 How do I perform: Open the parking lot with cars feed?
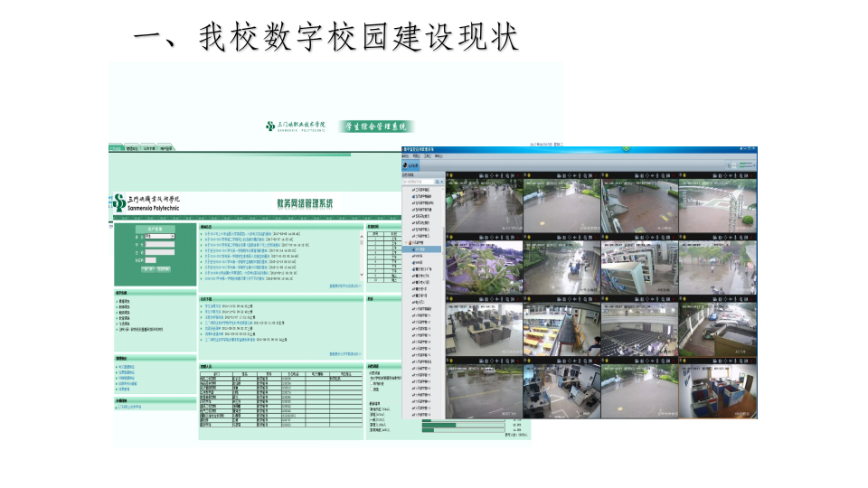pyautogui.click(x=717, y=329)
